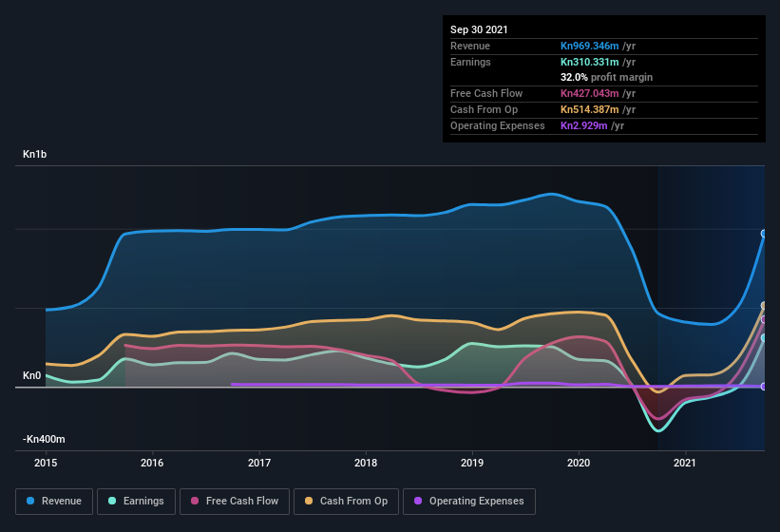Viewport: 780px width, 532px height.
Task: Toggle the Revenue legend button
Action: point(54,502)
